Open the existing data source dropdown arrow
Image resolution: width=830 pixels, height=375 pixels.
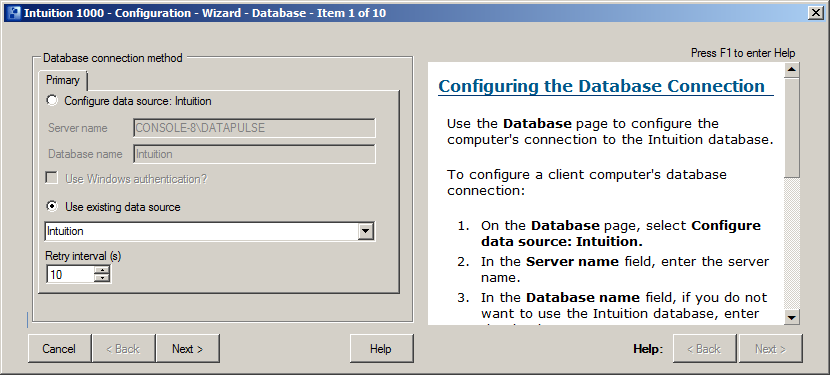click(365, 231)
